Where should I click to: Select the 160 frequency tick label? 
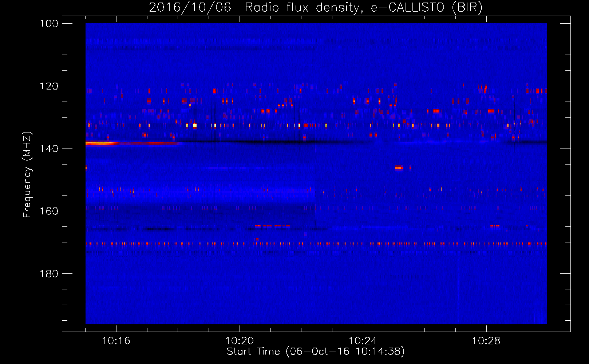(50, 211)
